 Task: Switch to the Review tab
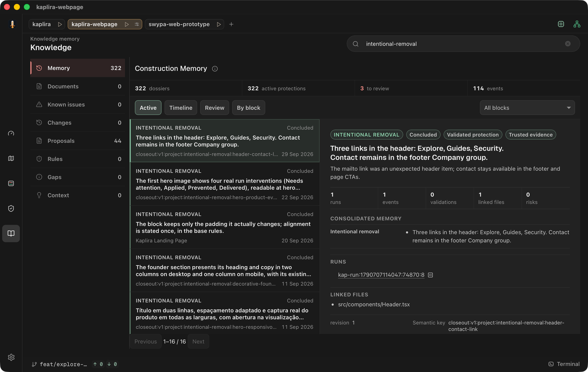tap(215, 108)
